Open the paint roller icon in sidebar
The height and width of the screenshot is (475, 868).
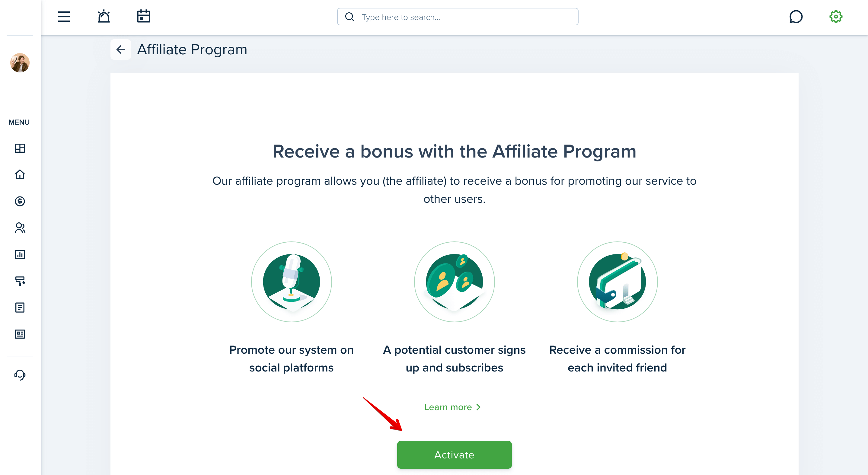pos(20,281)
